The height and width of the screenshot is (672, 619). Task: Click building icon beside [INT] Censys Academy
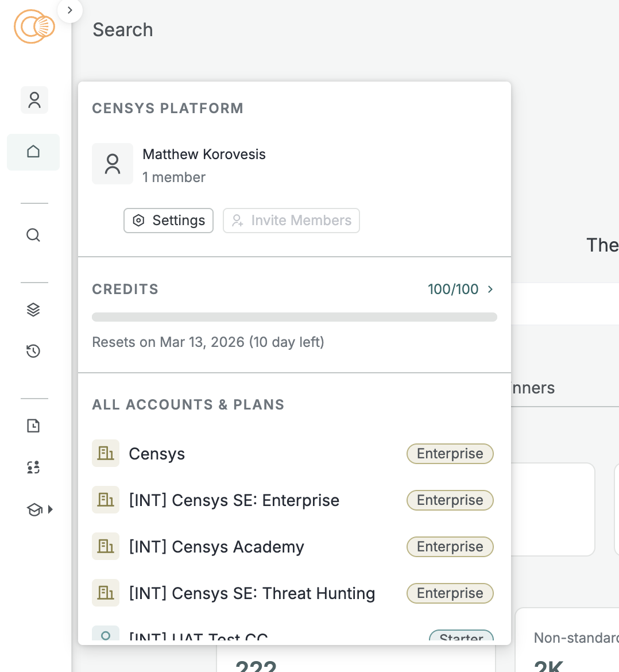pos(106,546)
